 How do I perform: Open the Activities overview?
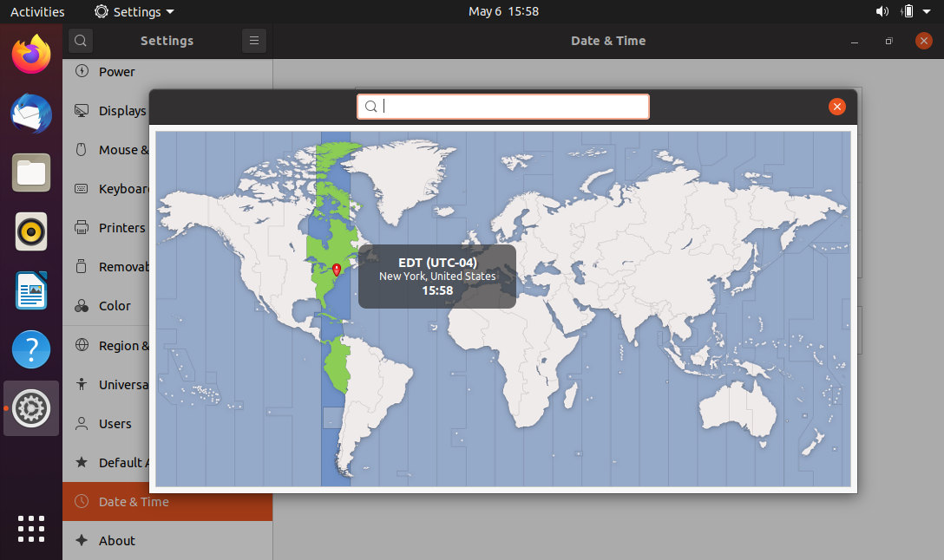(38, 11)
